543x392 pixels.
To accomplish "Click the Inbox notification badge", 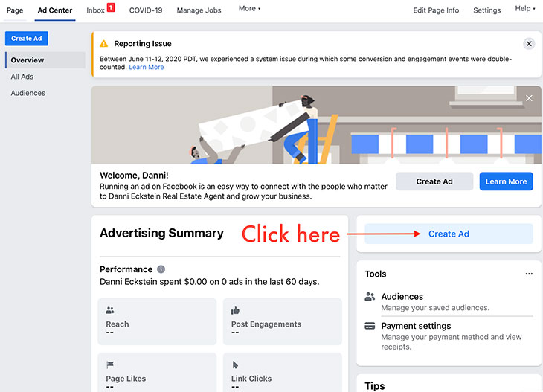I will point(111,7).
